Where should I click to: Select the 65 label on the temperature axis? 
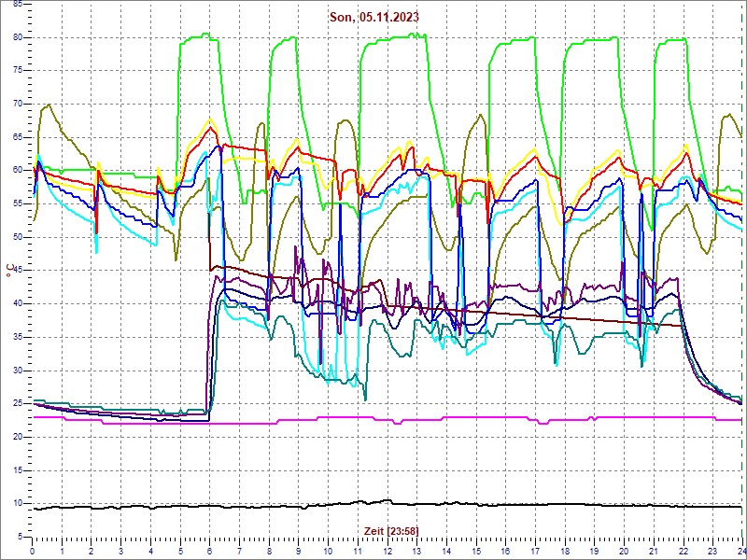[x=17, y=137]
